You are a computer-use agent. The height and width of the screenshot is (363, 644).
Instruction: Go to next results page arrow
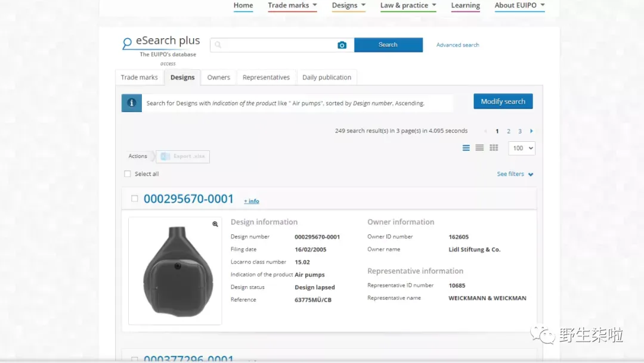click(531, 131)
